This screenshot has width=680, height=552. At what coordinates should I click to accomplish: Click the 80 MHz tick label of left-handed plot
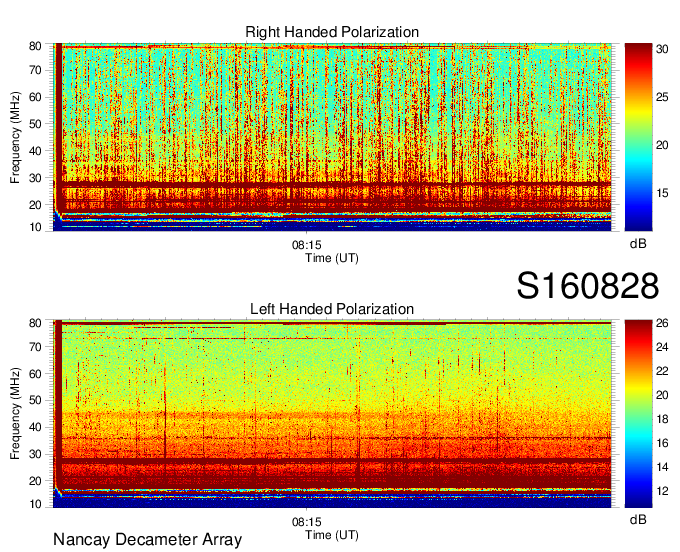[x=35, y=323]
